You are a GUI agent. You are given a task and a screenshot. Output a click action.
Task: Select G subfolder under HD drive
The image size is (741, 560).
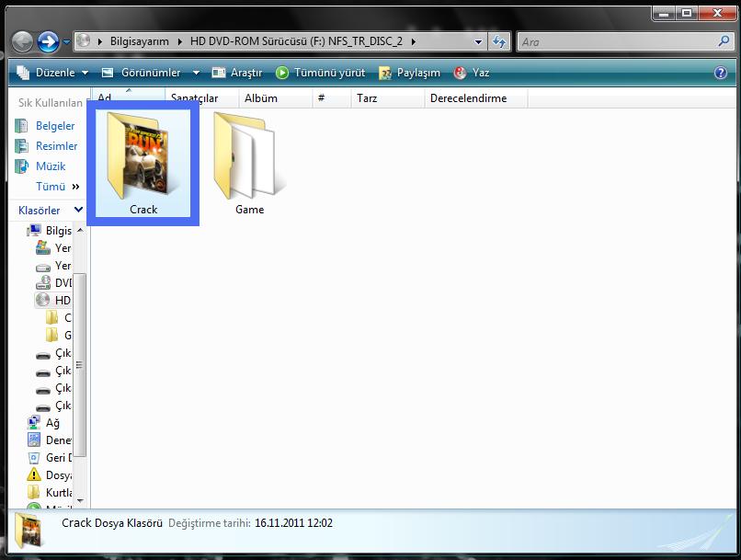[x=59, y=336]
